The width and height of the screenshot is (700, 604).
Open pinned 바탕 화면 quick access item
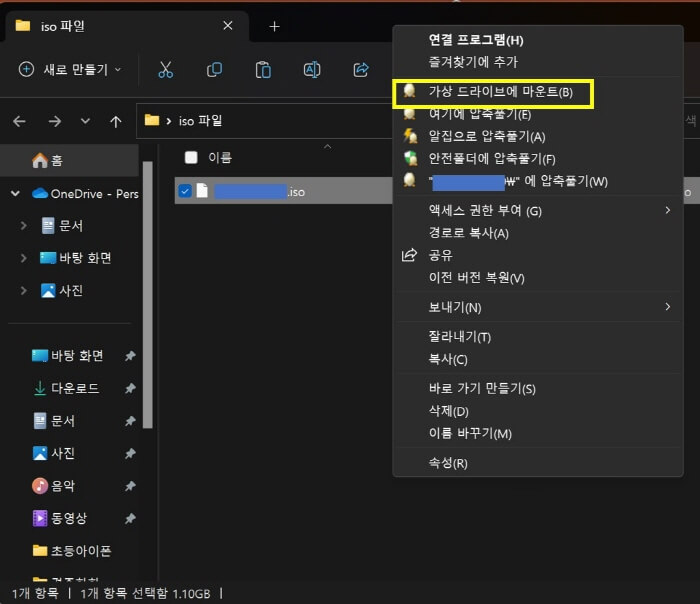(x=68, y=356)
